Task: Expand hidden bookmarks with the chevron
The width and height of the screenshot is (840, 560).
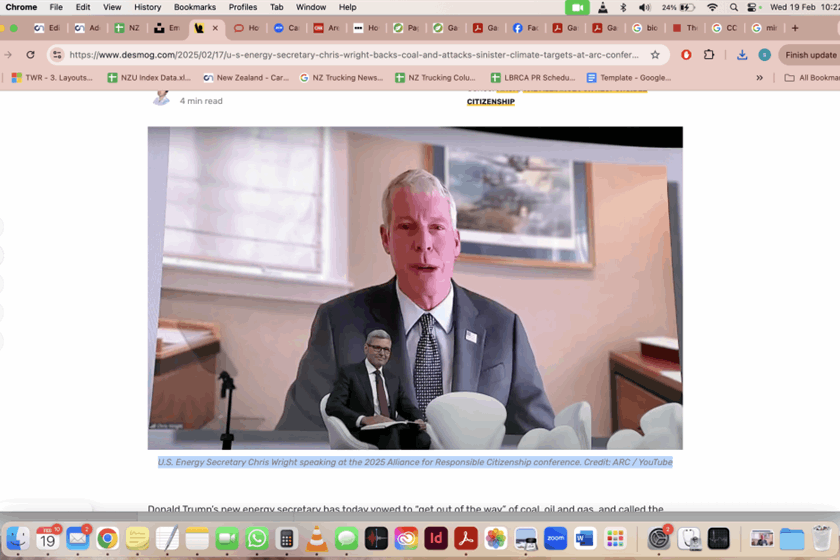Action: tap(759, 77)
